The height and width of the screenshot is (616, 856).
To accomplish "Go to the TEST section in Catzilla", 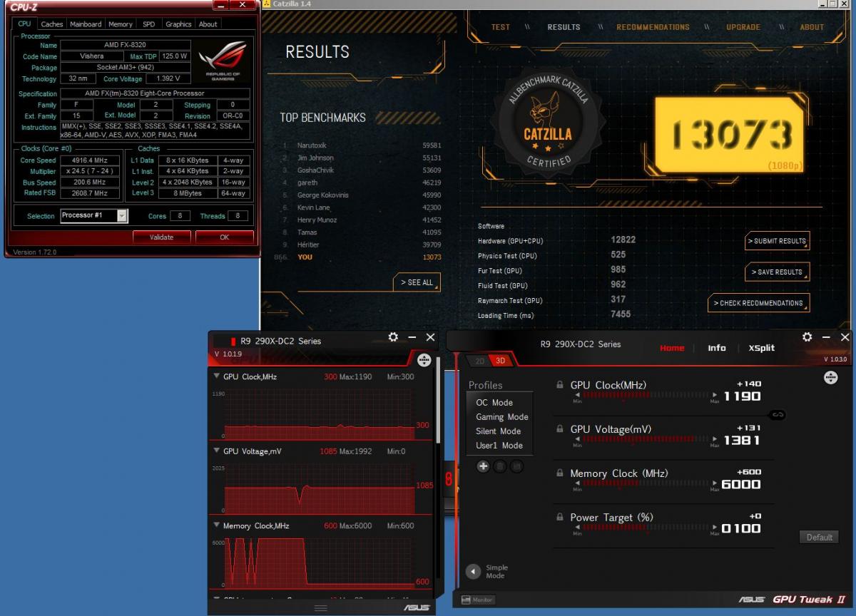I will click(x=501, y=27).
